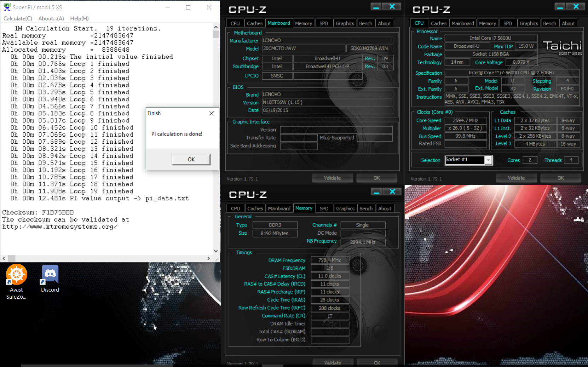Switch to Bench tab in the CPU CPU-Z window
Viewport: 588px width, 367px height.
point(550,23)
